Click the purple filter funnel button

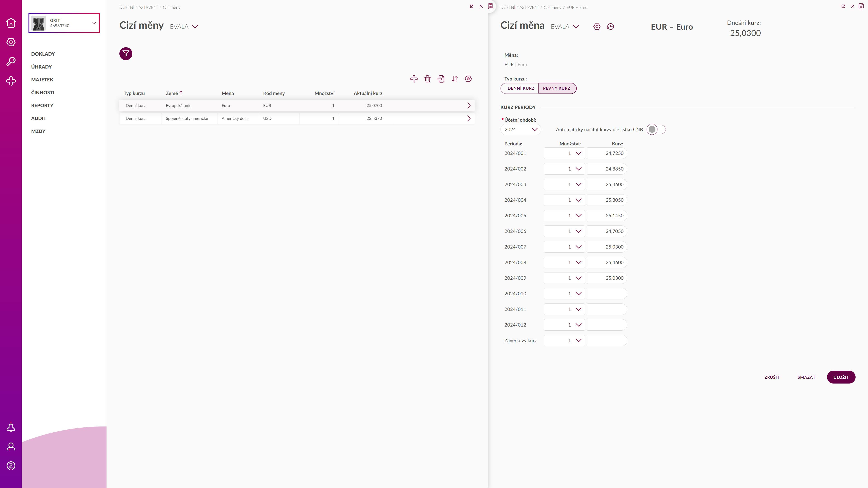click(x=126, y=54)
